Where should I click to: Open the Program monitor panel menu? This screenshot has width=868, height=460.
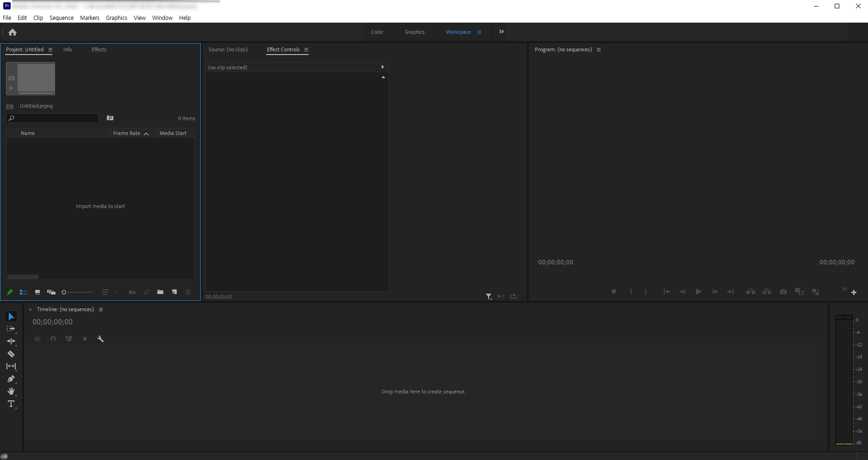tap(599, 49)
